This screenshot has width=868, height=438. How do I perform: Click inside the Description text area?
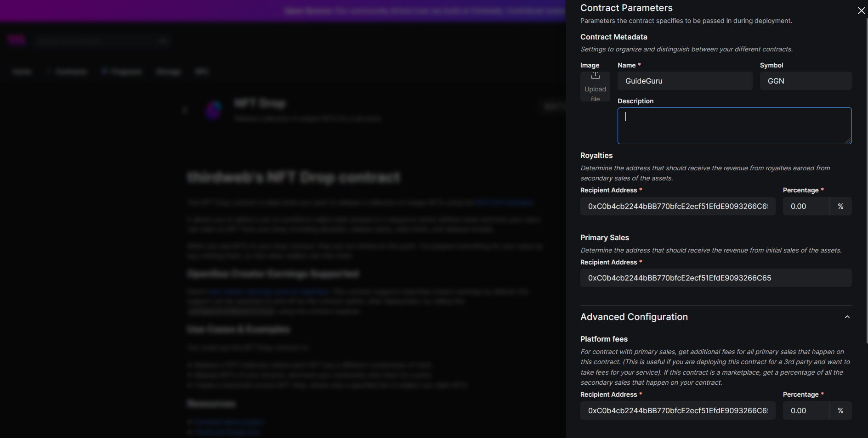(734, 126)
